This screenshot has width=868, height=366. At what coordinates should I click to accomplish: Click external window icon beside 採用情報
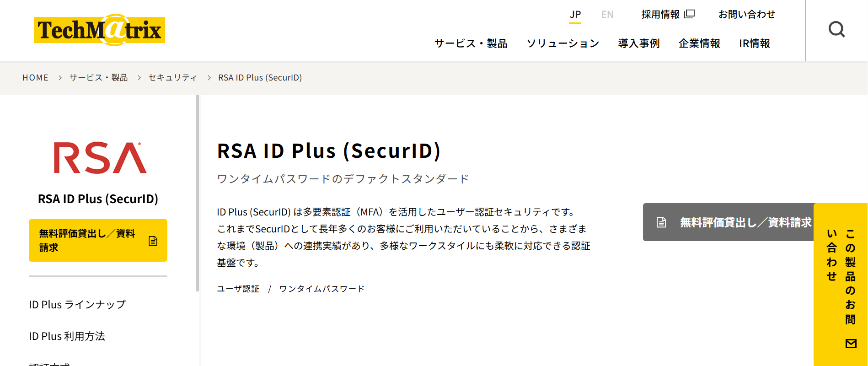690,14
